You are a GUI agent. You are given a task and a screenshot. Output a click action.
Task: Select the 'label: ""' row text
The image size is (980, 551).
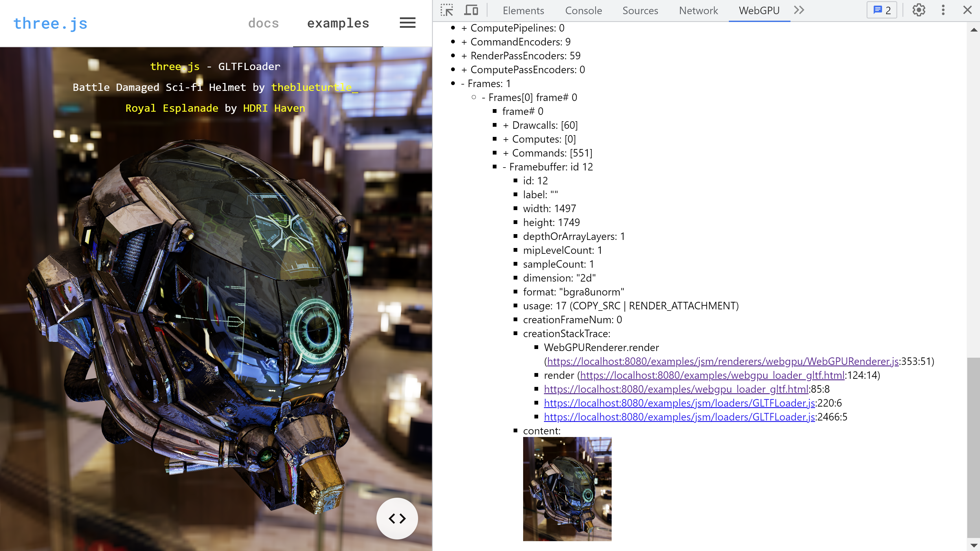pyautogui.click(x=540, y=194)
